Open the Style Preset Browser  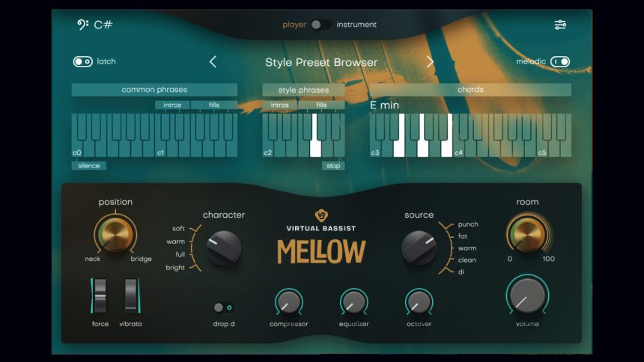(x=321, y=62)
